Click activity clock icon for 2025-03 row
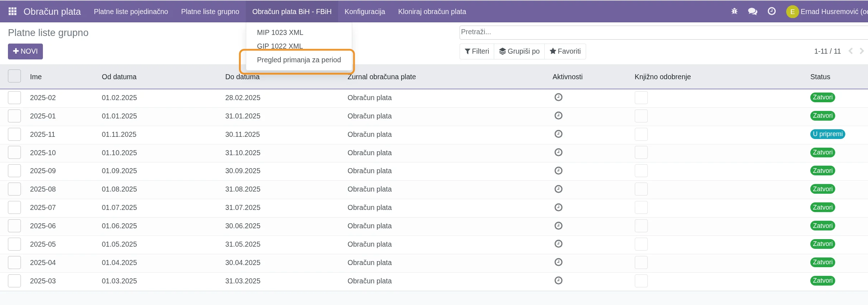Screen dimensions: 868x305 pos(558,281)
